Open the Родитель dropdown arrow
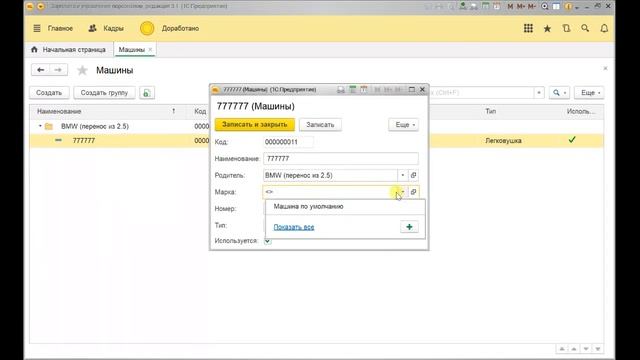 pos(402,175)
